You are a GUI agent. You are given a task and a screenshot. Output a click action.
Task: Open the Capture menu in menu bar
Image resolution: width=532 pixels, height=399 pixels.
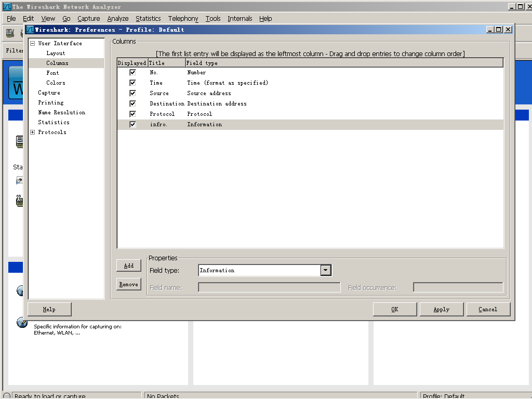coord(88,18)
